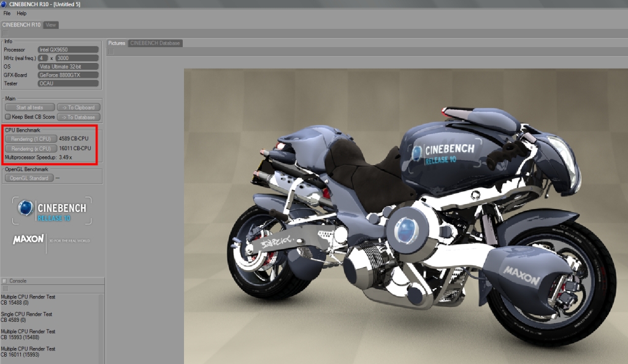Click console line CB 4589 (0)
This screenshot has width=628, height=364.
[x=13, y=320]
